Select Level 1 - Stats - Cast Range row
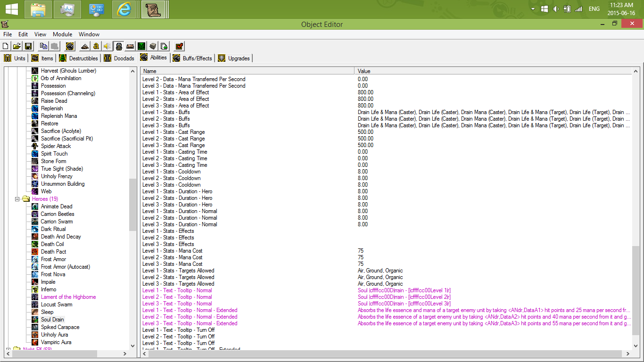The image size is (644, 362). (x=386, y=132)
